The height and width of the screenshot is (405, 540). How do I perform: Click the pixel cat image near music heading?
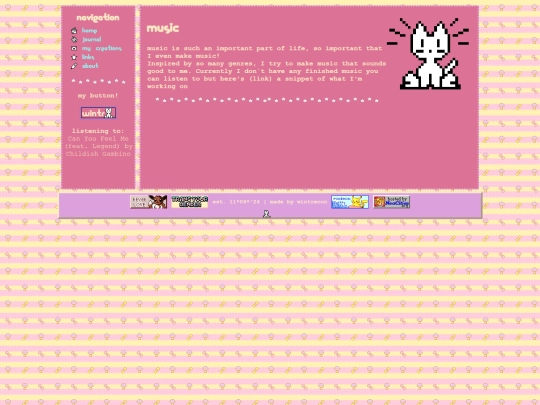[429, 54]
